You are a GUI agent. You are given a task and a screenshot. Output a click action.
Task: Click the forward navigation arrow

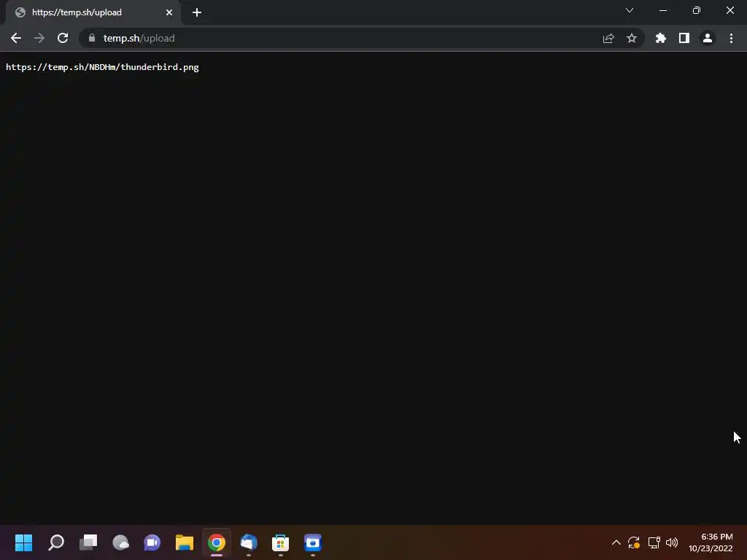click(x=39, y=38)
